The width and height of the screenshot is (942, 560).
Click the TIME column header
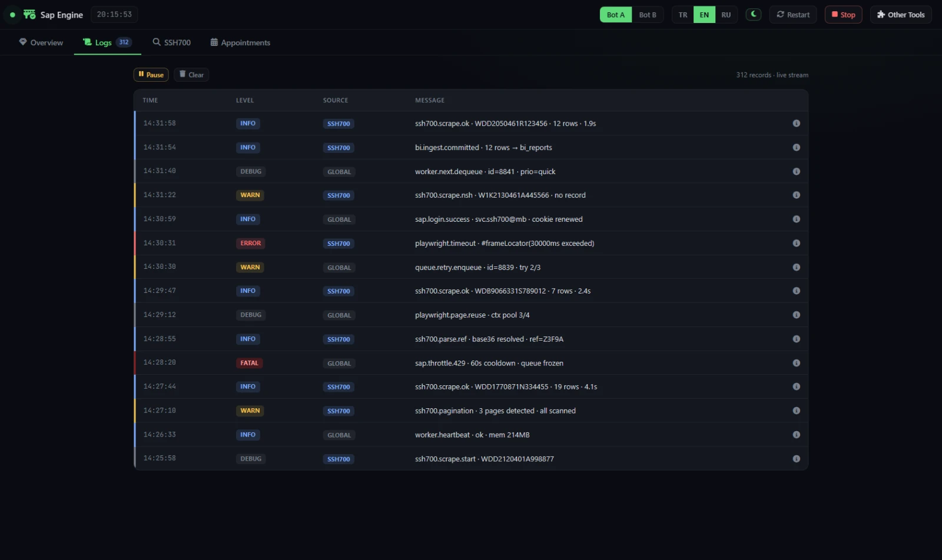[150, 101]
